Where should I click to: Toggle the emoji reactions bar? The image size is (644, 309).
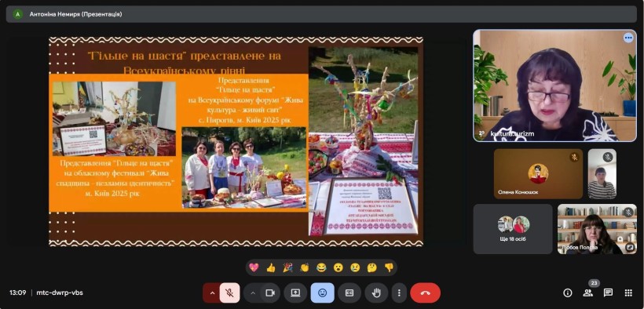tap(323, 293)
